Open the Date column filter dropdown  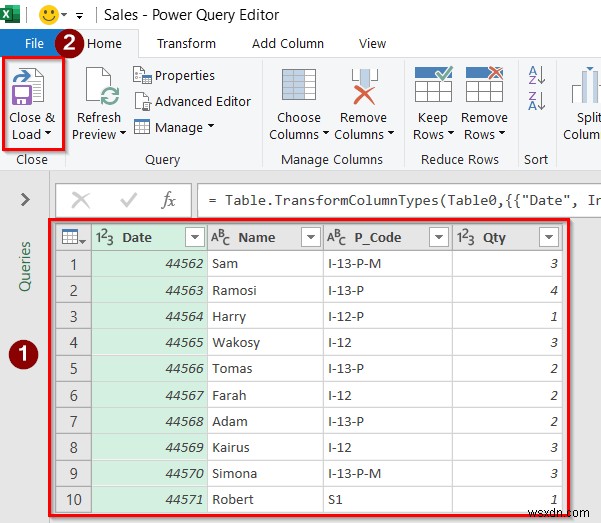point(195,237)
